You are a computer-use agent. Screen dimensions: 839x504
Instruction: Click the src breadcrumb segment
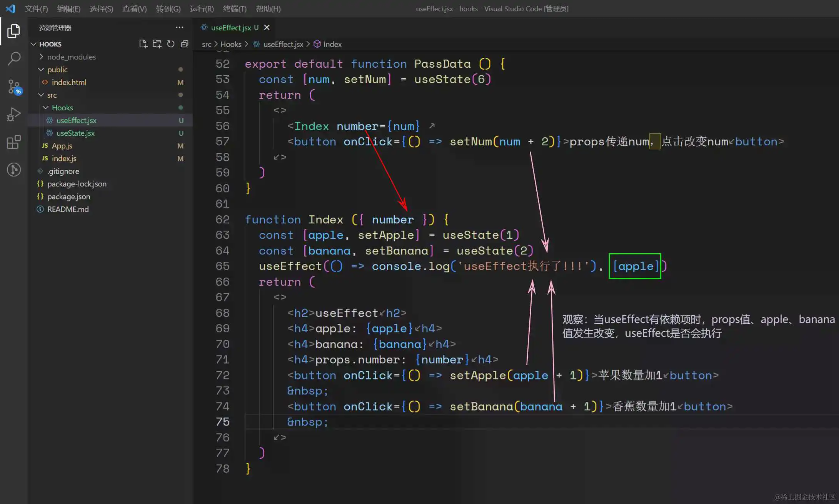(x=207, y=44)
